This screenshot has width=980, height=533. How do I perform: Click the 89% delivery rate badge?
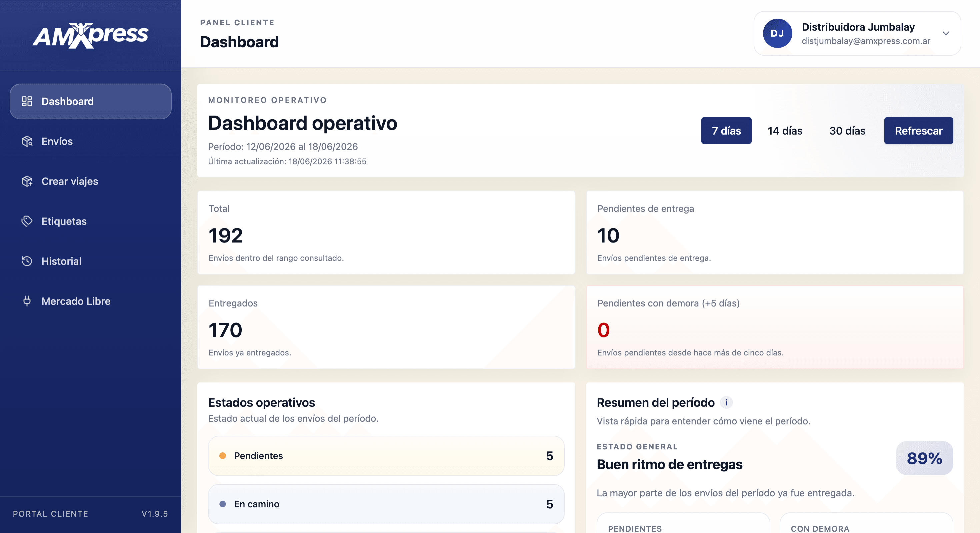(924, 458)
